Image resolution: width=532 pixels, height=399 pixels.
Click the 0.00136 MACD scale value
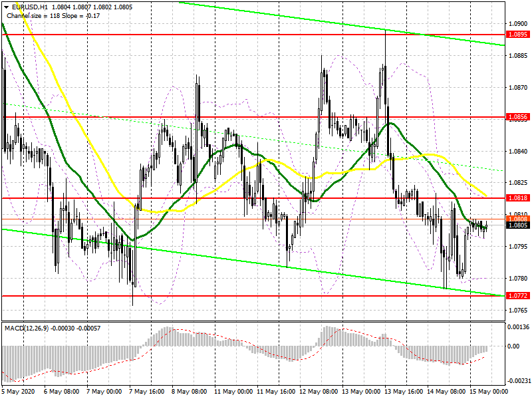tap(519, 327)
